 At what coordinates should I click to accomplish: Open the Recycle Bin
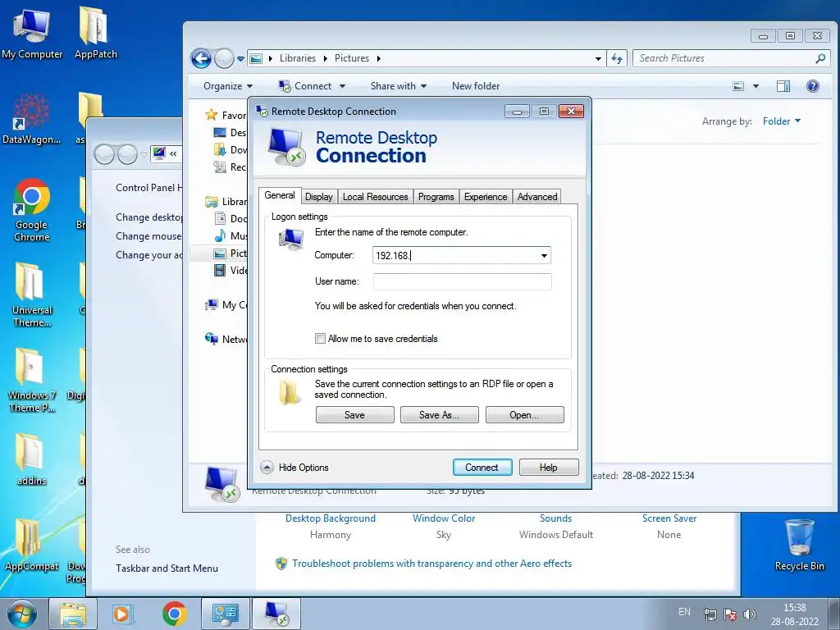tap(799, 546)
